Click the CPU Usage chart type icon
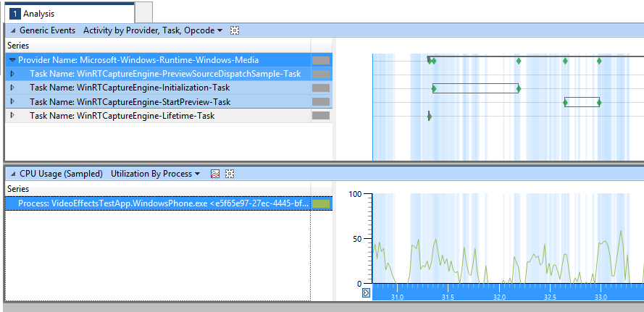 point(215,174)
